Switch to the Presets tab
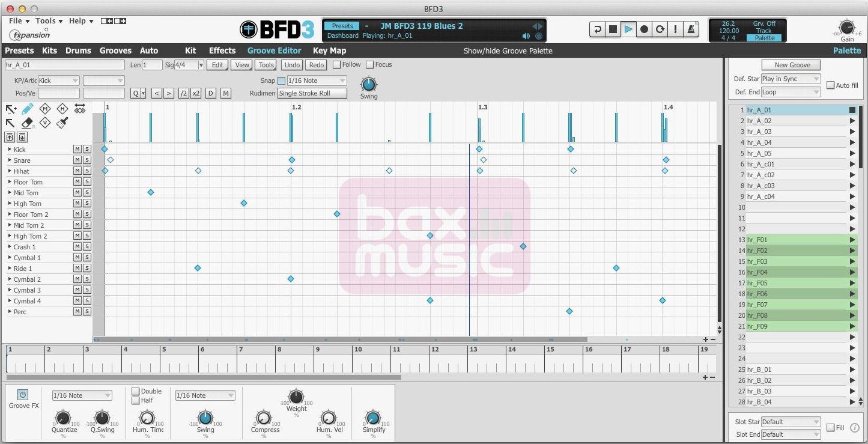The image size is (868, 444). tap(19, 50)
